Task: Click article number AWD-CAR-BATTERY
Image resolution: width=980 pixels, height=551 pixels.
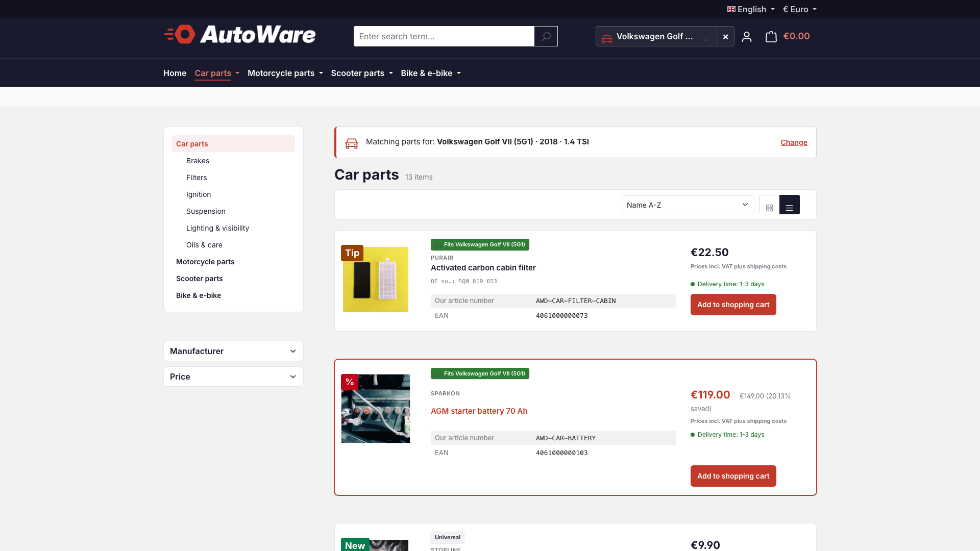Action: tap(566, 438)
